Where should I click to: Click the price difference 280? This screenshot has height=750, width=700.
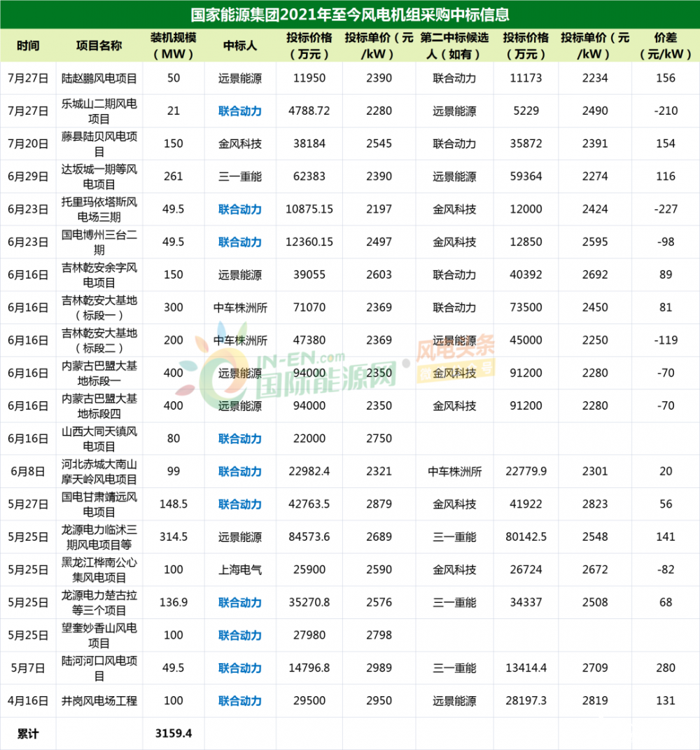coord(666,668)
